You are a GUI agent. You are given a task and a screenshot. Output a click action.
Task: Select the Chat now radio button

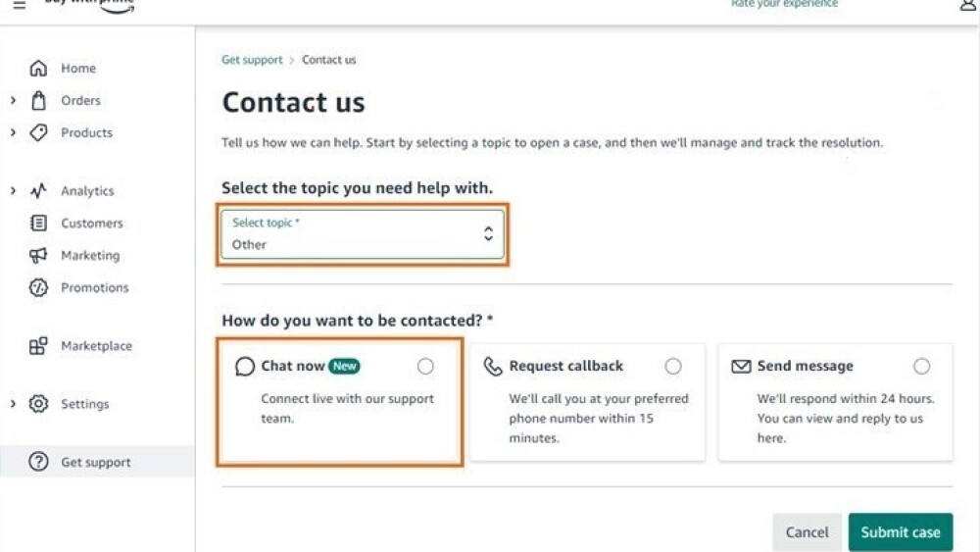[425, 366]
